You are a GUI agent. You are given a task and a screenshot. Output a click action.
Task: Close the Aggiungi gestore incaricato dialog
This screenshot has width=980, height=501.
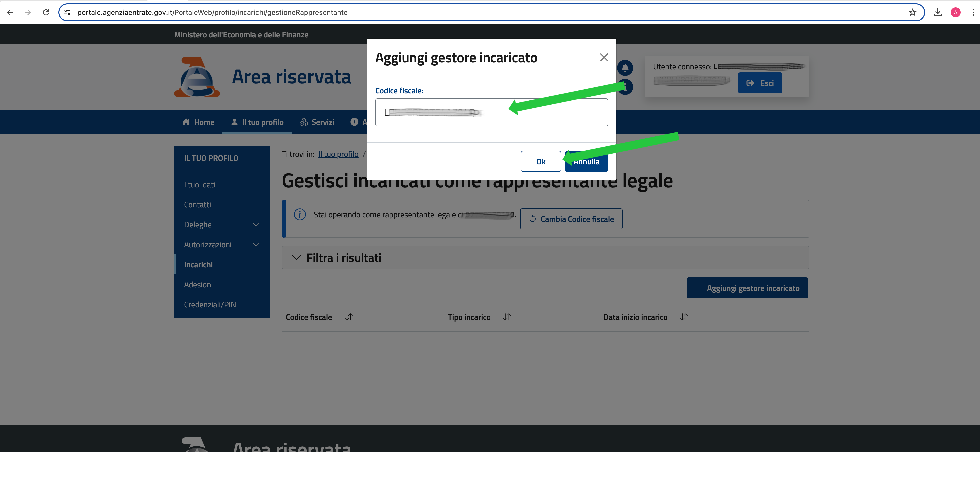tap(604, 57)
